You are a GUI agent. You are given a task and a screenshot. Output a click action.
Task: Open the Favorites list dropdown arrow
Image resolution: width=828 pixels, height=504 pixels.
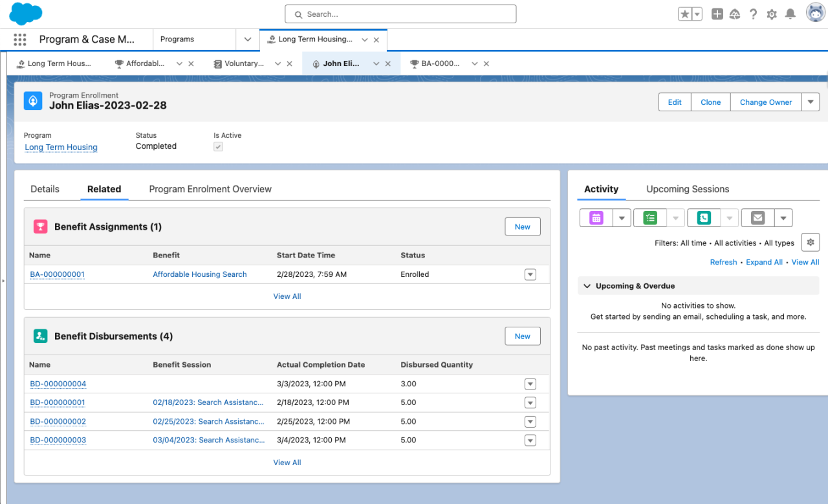[x=697, y=14]
